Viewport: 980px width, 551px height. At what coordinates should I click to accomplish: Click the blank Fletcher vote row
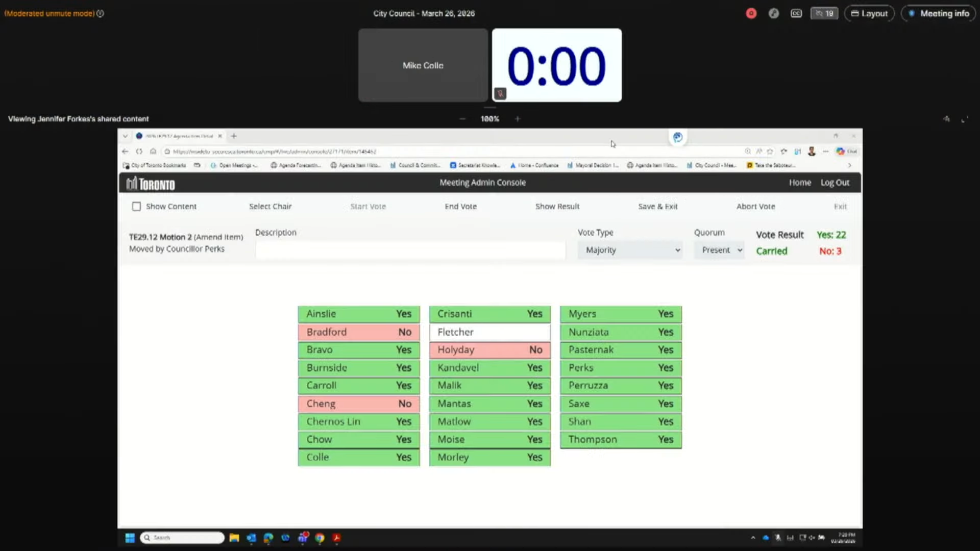click(x=490, y=332)
